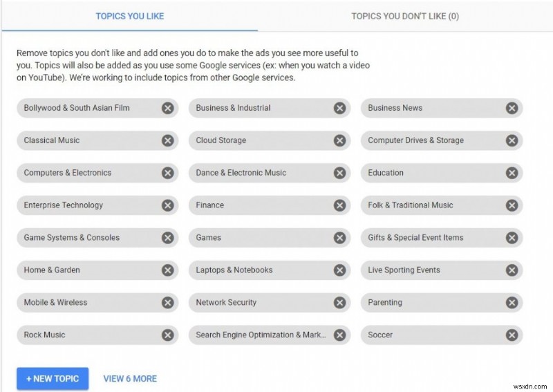
Task: Remove the Laptops & Notebooks topic
Action: click(339, 270)
